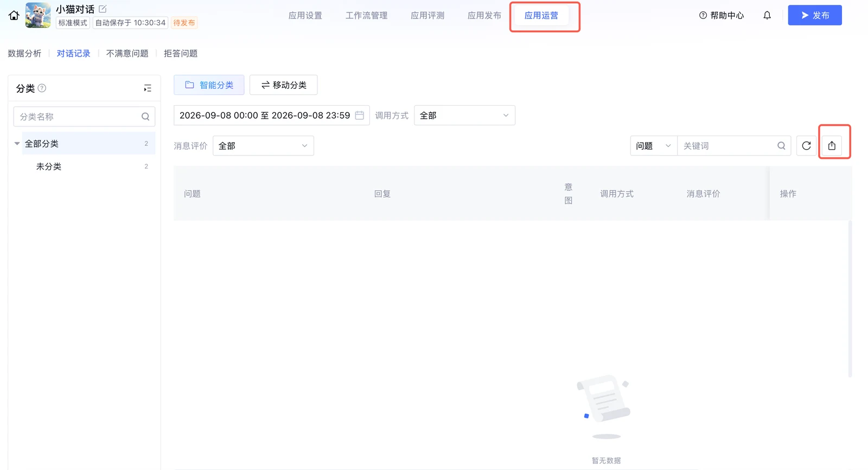Screen dimensions: 868x470
Task: Show help tooltip next to 分类
Action: (x=42, y=88)
